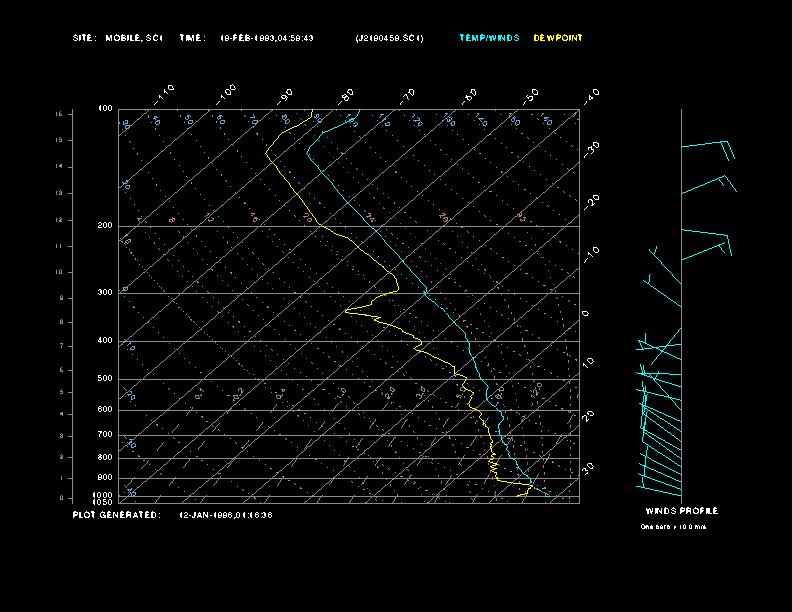
Task: Click the 200 pressure level label
Action: [x=104, y=226]
